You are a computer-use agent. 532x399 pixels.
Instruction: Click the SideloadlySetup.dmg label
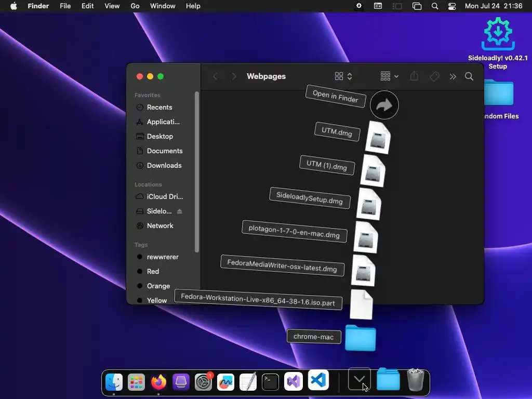point(310,198)
